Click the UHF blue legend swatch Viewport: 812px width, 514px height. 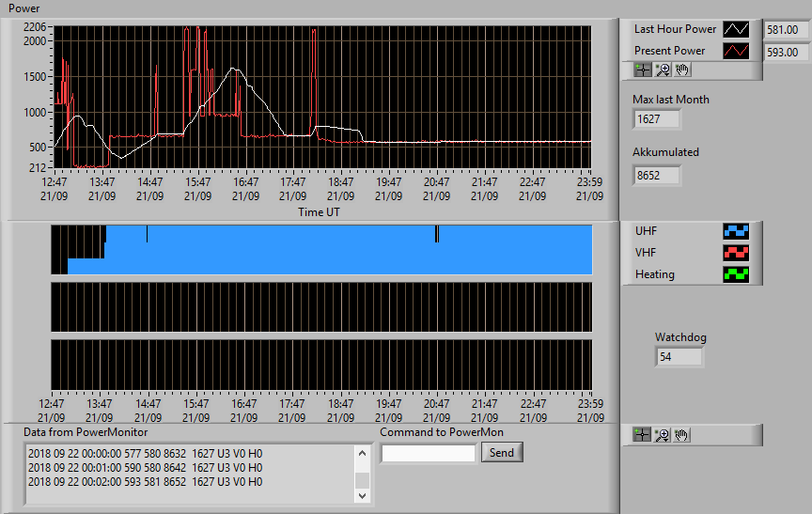click(x=736, y=231)
